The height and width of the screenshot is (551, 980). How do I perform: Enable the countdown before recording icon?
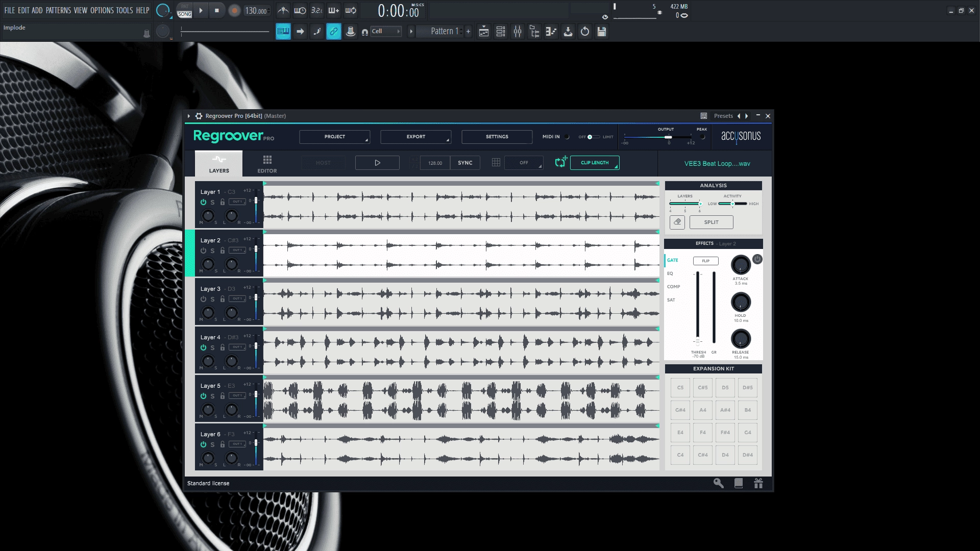[317, 10]
